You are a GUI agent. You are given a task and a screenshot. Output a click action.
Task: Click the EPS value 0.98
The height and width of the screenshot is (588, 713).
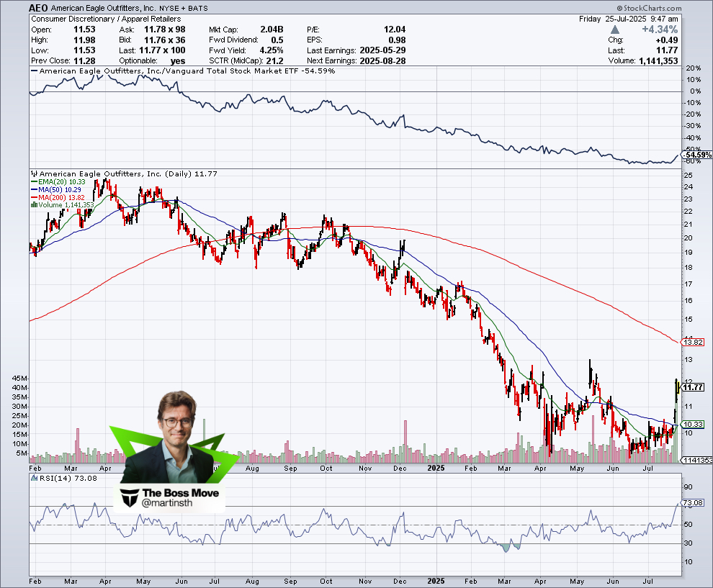coord(397,40)
